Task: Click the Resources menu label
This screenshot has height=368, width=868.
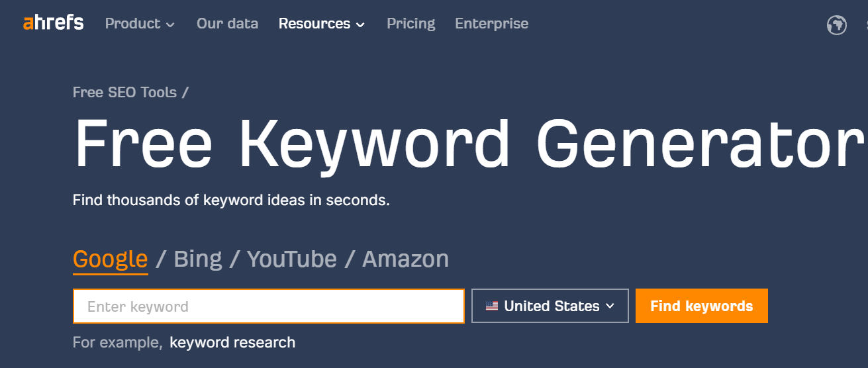Action: point(314,24)
